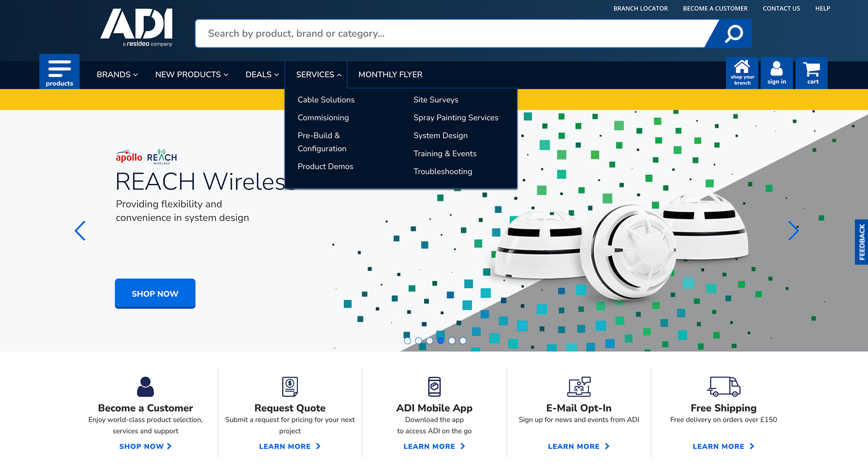
Task: Click Learn More under ADI Mobile App
Action: pos(434,446)
